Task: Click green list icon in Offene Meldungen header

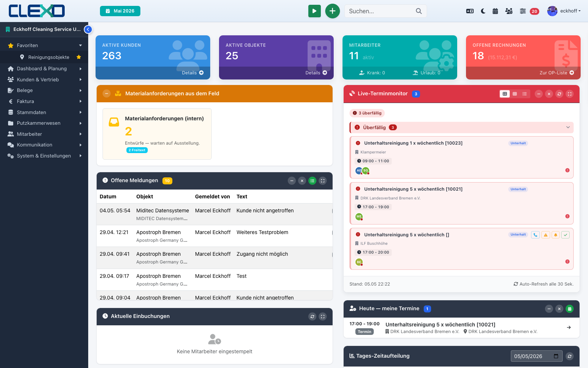Action: (312, 181)
